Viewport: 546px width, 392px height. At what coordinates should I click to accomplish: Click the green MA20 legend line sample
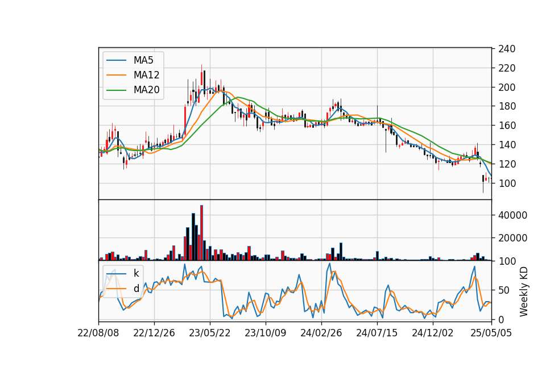116,90
